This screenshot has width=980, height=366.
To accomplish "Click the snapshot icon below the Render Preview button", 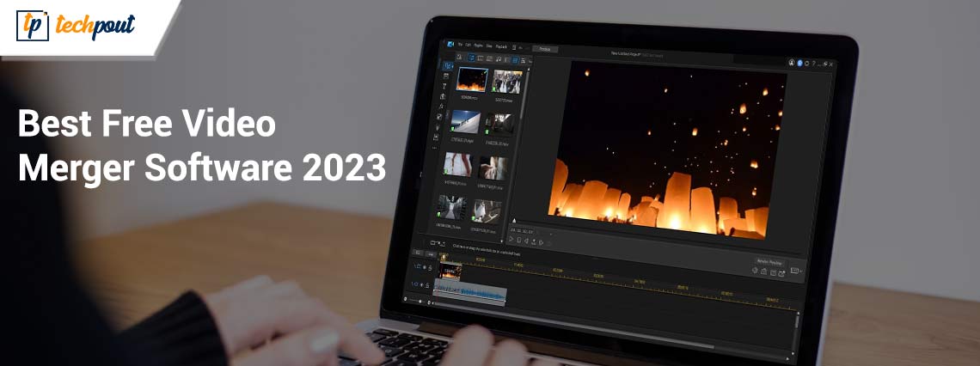I will click(x=763, y=271).
